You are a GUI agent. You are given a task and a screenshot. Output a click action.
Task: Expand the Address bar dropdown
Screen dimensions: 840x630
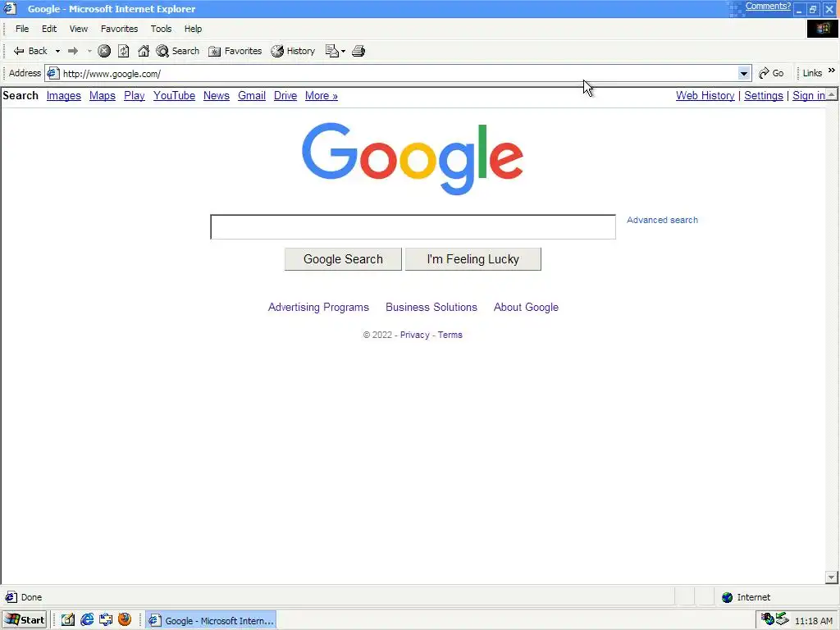[743, 73]
